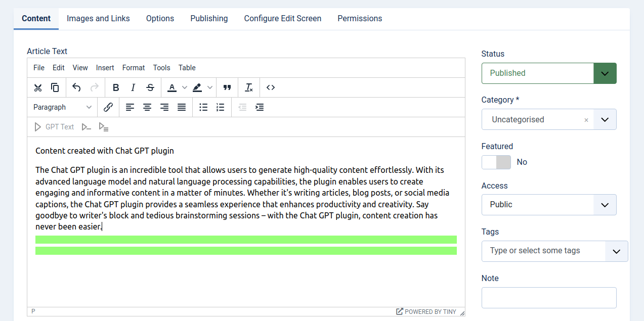
Task: Open the text color picker arrow
Action: pyautogui.click(x=185, y=87)
